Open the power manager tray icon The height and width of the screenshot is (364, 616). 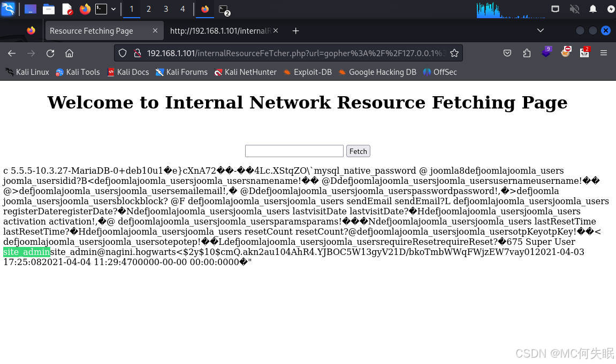611,9
